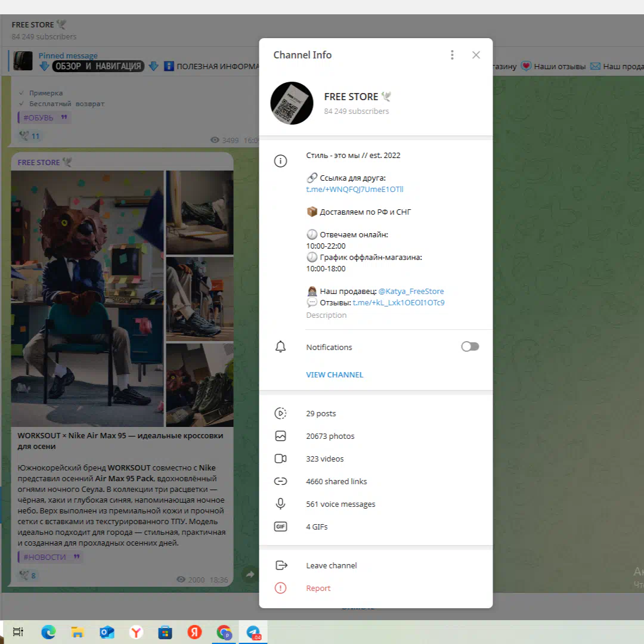Click the shared links chain icon
644x644 pixels.
280,481
